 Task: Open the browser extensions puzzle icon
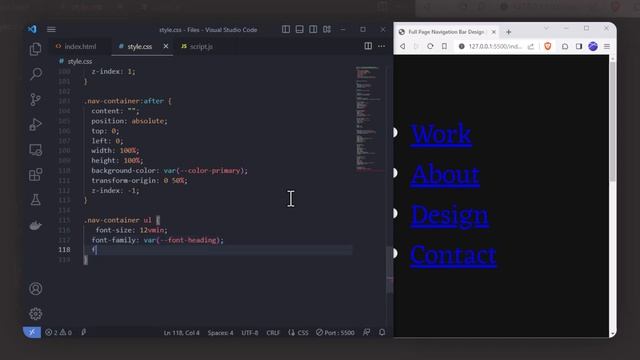(x=565, y=47)
